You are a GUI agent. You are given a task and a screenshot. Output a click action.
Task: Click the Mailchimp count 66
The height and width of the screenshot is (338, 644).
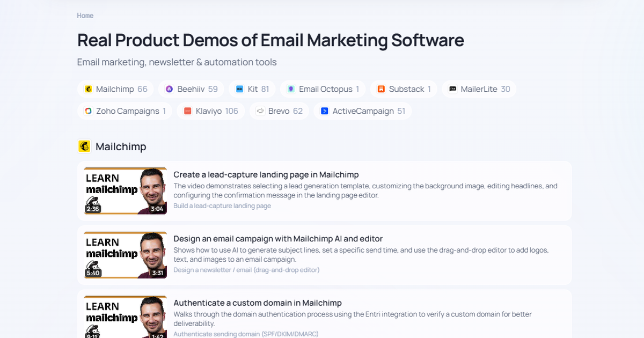tap(142, 89)
